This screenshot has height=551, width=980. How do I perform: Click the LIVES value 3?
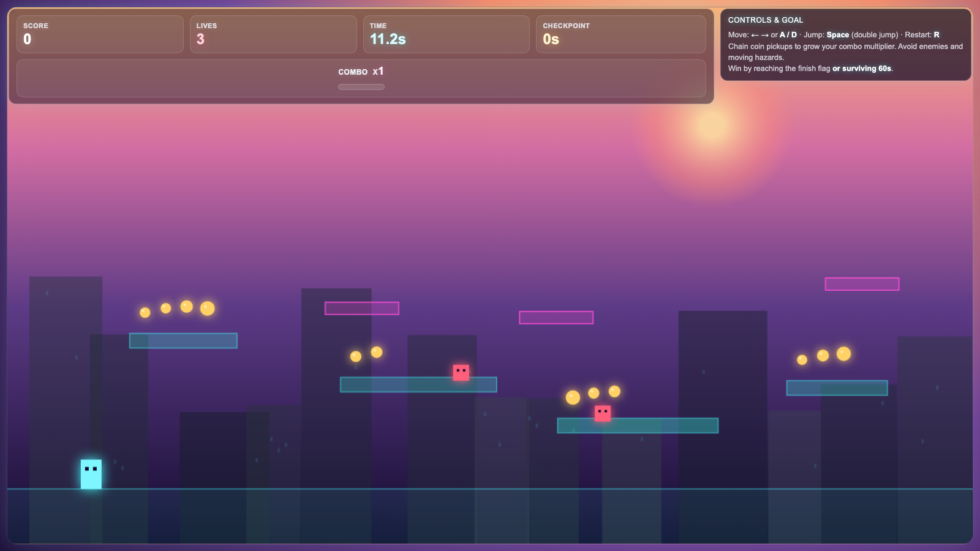coord(200,39)
